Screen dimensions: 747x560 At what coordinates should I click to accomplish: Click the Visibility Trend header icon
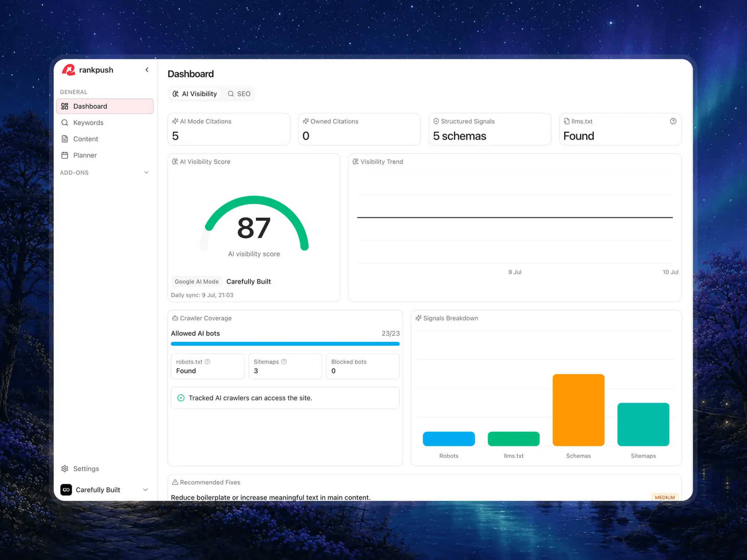click(356, 161)
